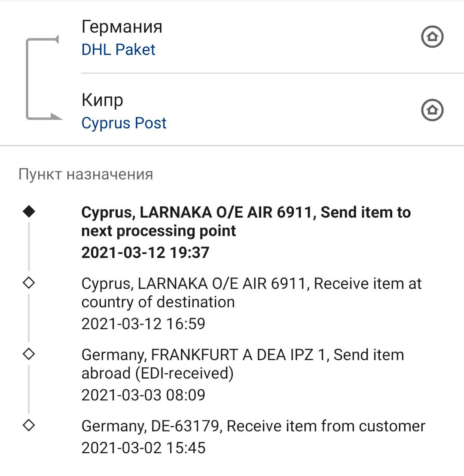Select the bold 'Send item to next processing point' event
The height and width of the screenshot is (476, 464).
(x=246, y=221)
